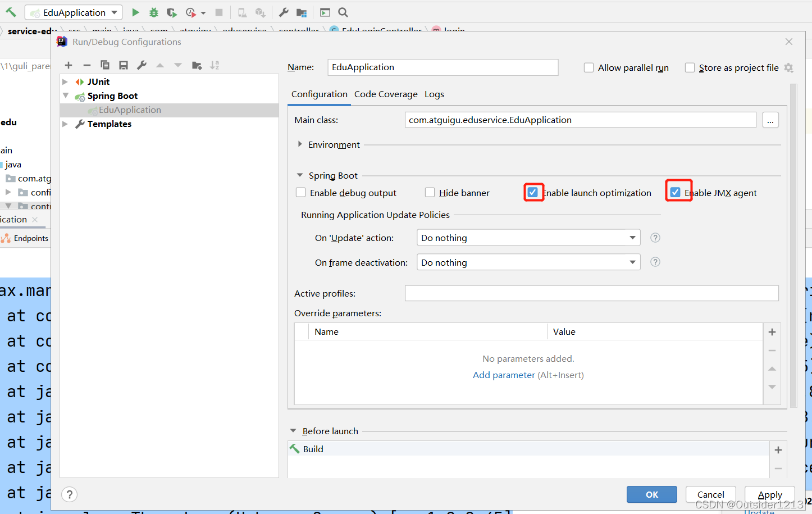Click the OK button
812x514 pixels.
(x=652, y=494)
